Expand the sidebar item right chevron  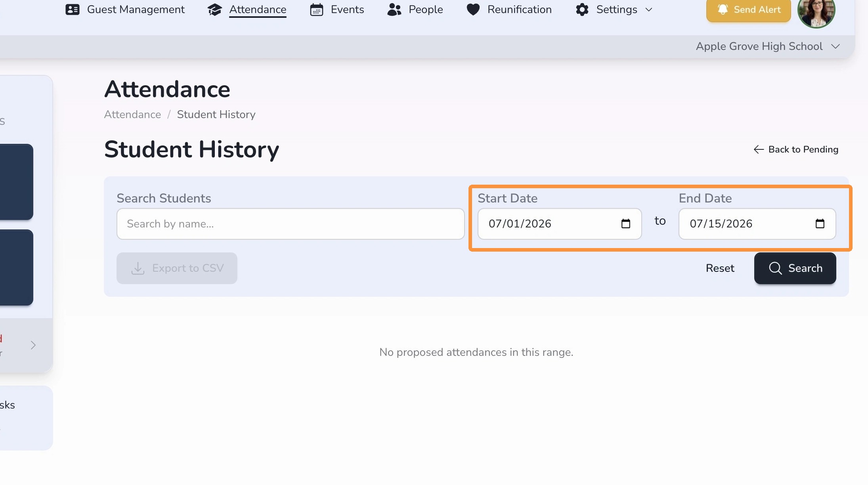tap(33, 346)
